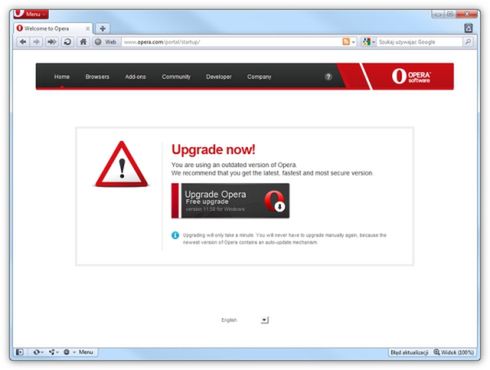Go forward with the Forward arrow
Screen dimensions: 490x370
tap(36, 42)
